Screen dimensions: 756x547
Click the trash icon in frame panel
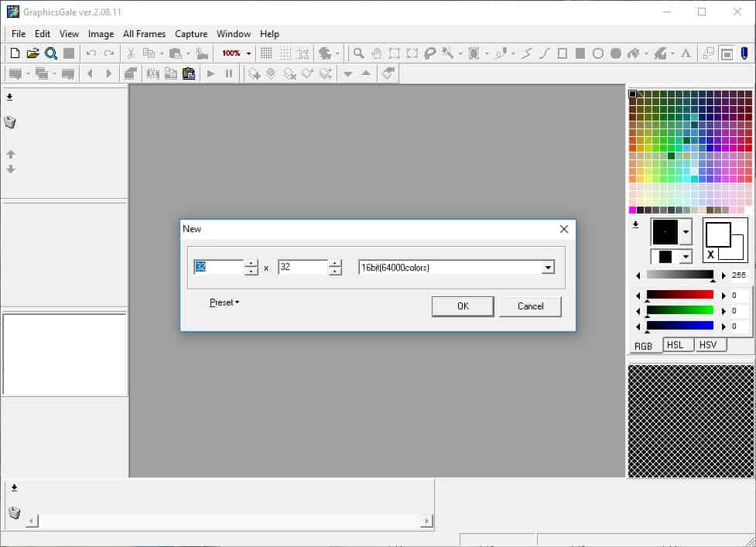click(15, 512)
